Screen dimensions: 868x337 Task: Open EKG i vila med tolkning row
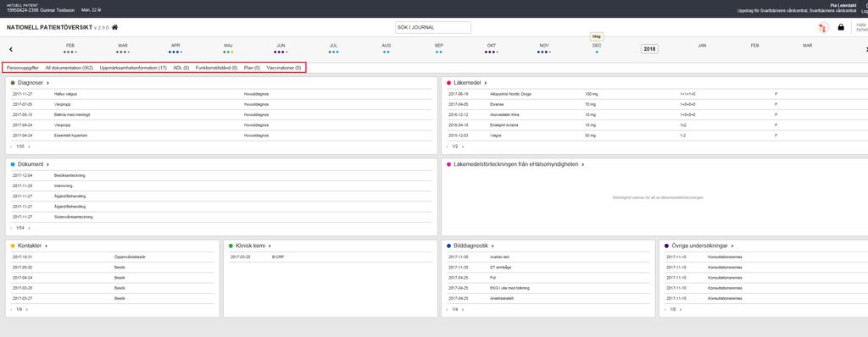pyautogui.click(x=548, y=288)
